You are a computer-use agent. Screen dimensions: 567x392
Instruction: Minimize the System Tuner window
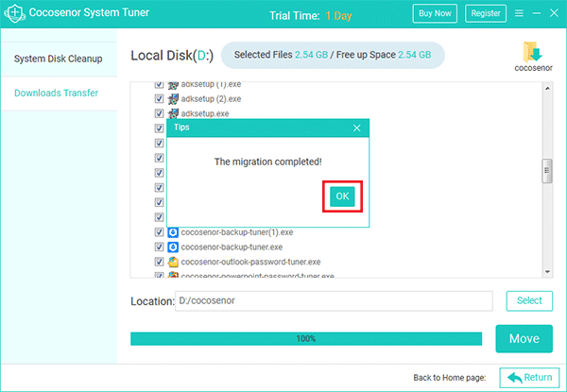[537, 13]
